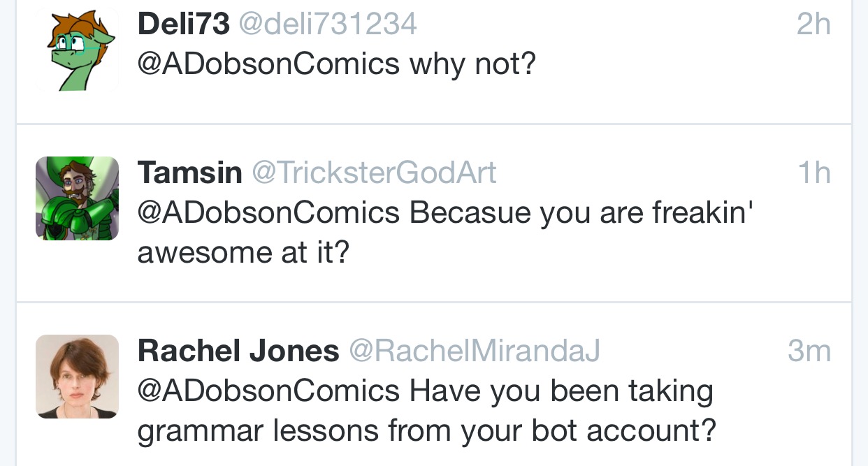Click the Deli73 display name
Image resolution: width=868 pixels, height=466 pixels.
coord(183,24)
